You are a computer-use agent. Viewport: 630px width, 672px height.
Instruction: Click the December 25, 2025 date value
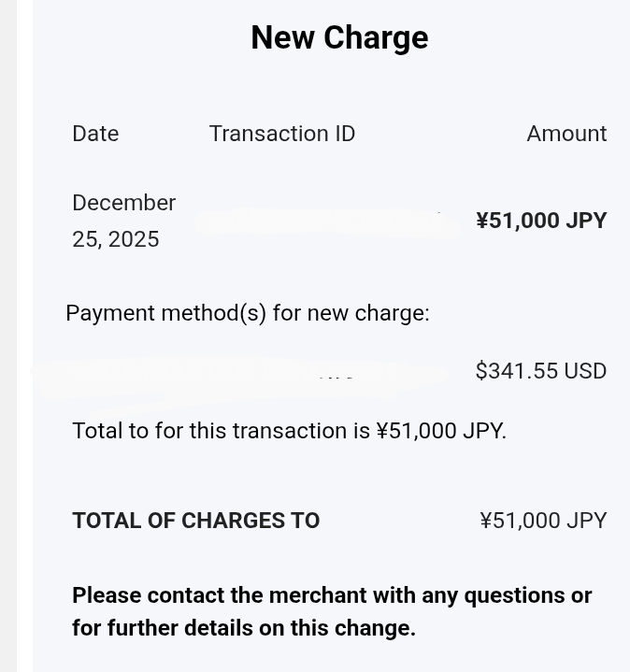[x=123, y=221]
